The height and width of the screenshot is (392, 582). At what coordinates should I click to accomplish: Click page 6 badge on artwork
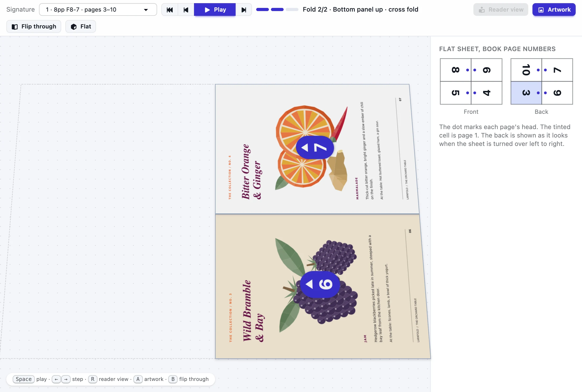tap(320, 284)
